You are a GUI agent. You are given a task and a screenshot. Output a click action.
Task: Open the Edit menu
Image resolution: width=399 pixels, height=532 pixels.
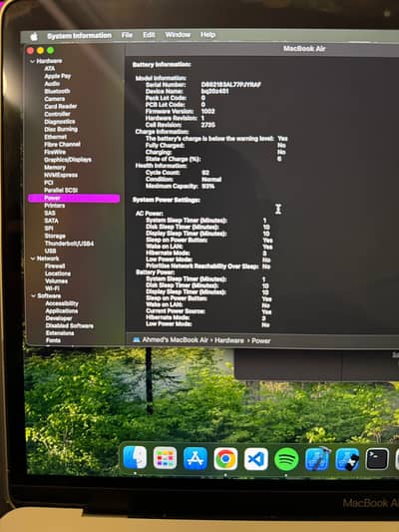click(x=149, y=35)
